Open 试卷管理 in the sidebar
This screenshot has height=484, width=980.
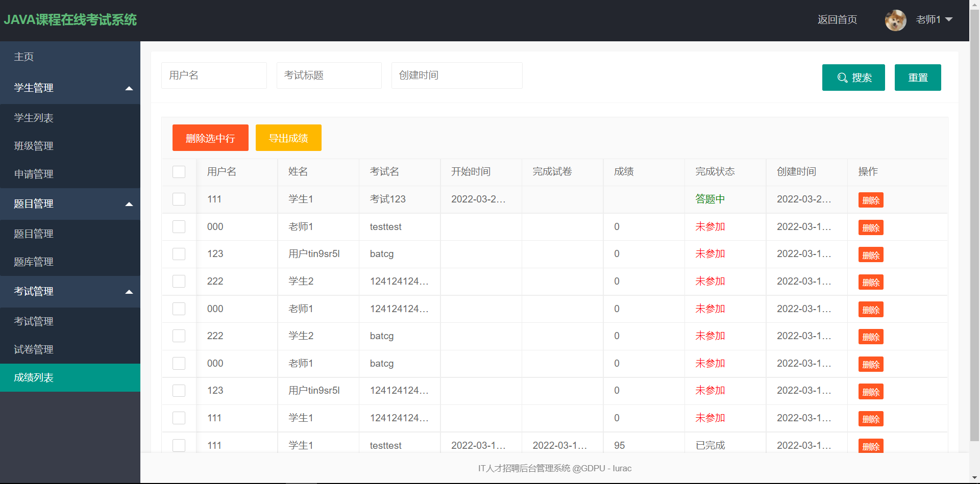pyautogui.click(x=70, y=349)
